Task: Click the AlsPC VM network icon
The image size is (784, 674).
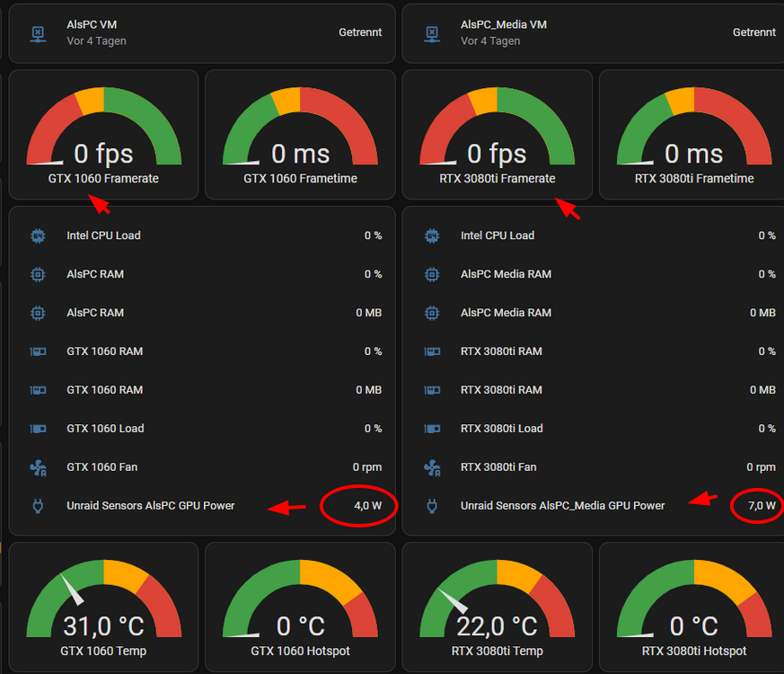Action: (x=38, y=34)
